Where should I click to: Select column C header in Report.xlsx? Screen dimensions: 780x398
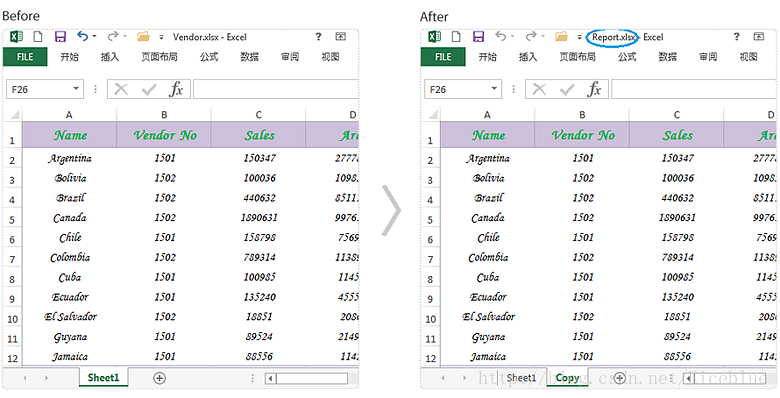[x=677, y=115]
